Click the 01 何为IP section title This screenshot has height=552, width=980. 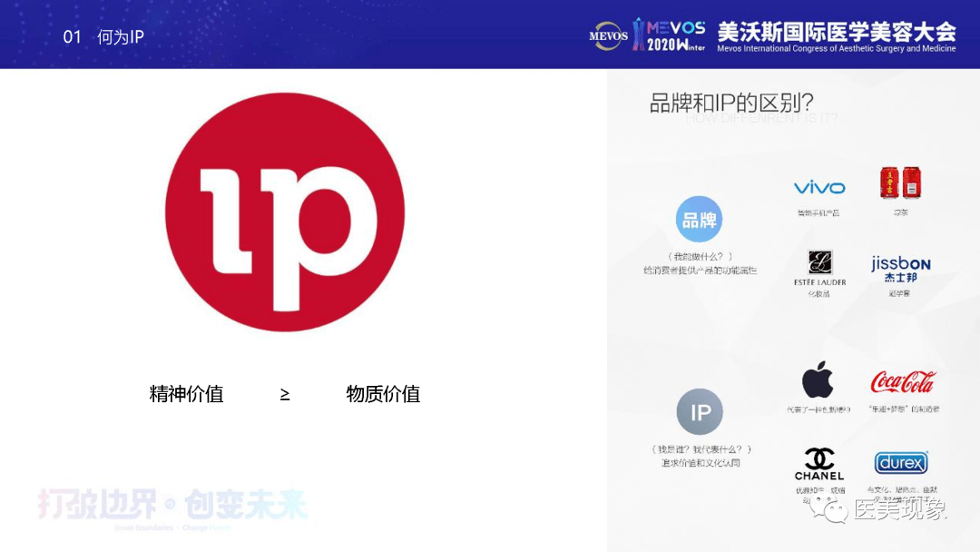coord(103,37)
